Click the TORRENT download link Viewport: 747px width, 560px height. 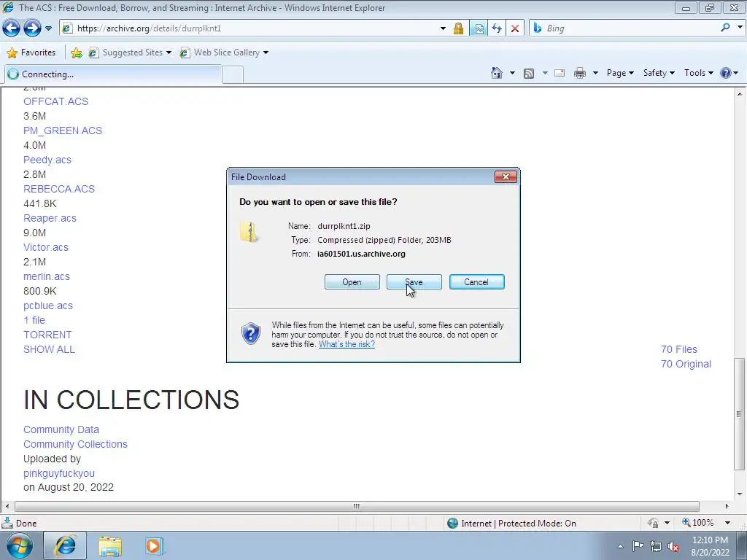coord(47,335)
